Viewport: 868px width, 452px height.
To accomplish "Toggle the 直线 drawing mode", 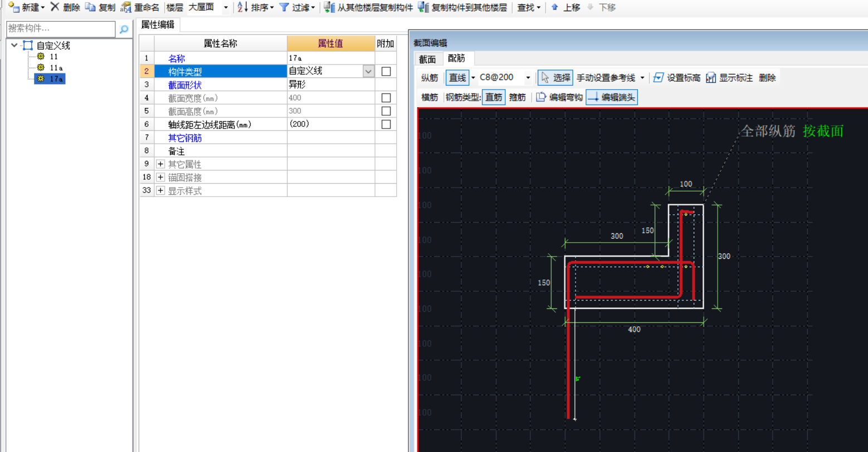I will point(458,77).
